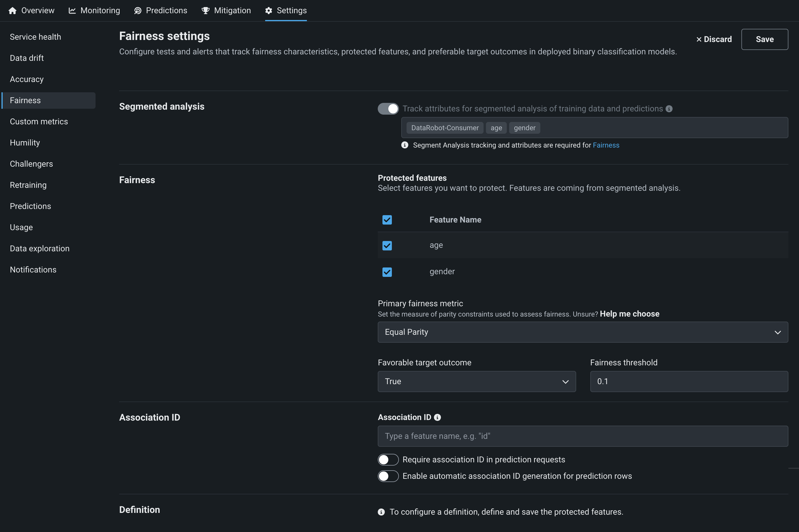Enable Require association ID in prediction requests
This screenshot has height=532, width=799.
[x=388, y=459]
